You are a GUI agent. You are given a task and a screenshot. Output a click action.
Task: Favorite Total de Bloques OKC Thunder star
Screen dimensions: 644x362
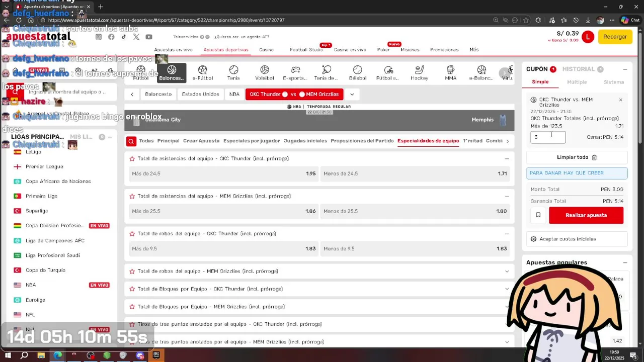[132, 289]
